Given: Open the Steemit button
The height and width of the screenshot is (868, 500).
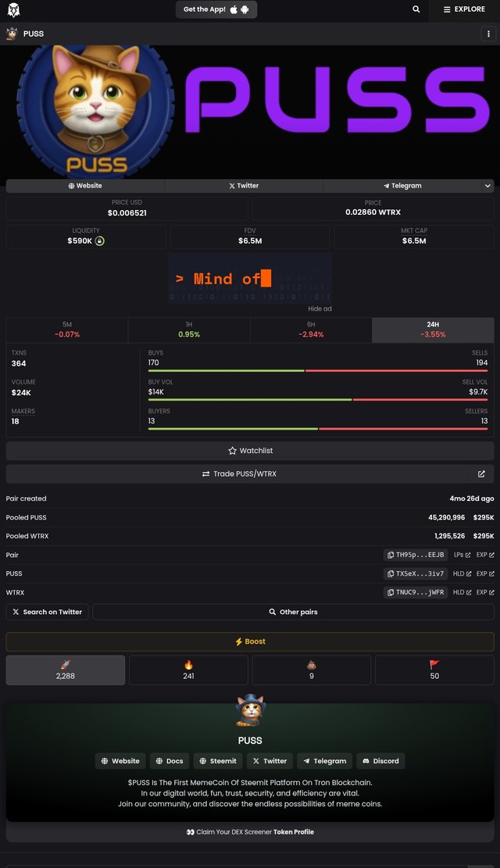Looking at the screenshot, I should [x=218, y=761].
